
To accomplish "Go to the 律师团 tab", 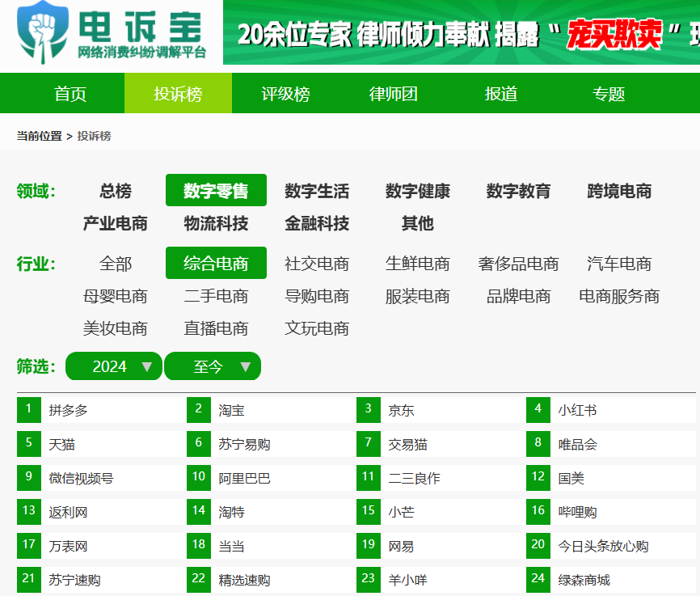I will point(394,94).
